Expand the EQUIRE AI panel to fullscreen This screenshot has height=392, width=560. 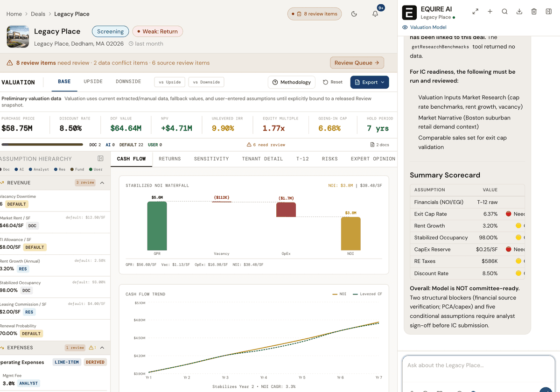tap(475, 11)
